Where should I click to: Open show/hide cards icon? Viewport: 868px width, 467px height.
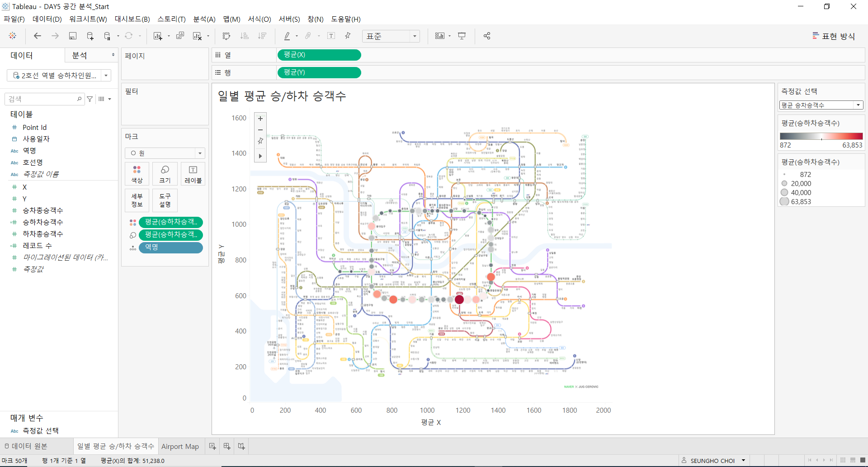(440, 36)
